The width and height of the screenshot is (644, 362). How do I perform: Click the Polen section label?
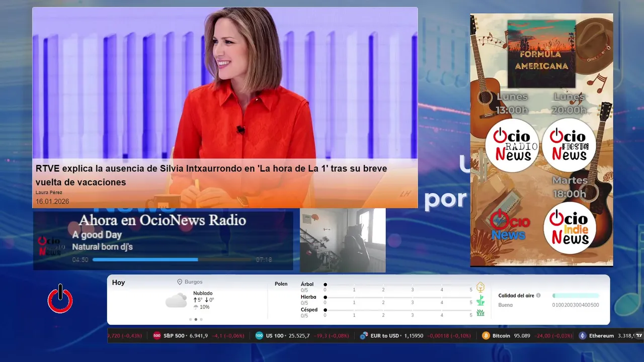[x=281, y=284]
